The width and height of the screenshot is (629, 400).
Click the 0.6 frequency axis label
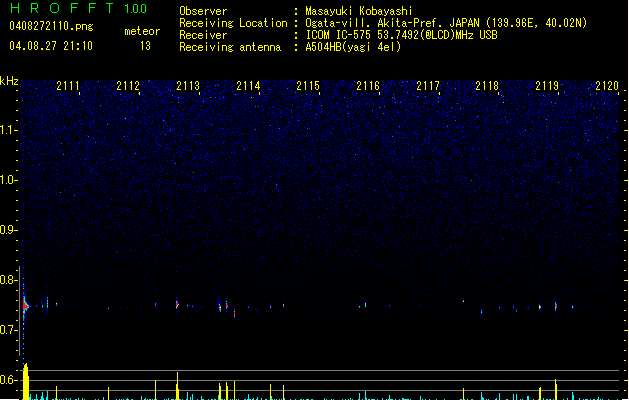tap(8, 380)
